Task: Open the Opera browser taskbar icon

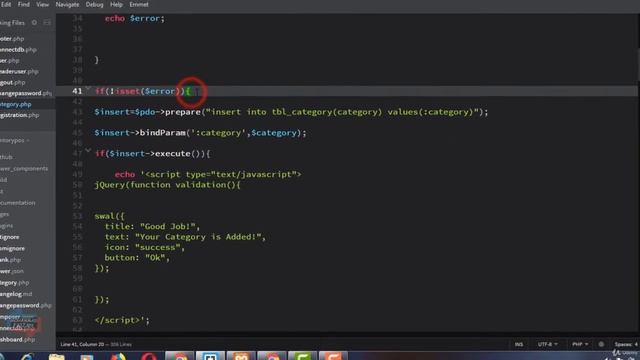Action: tap(149, 356)
